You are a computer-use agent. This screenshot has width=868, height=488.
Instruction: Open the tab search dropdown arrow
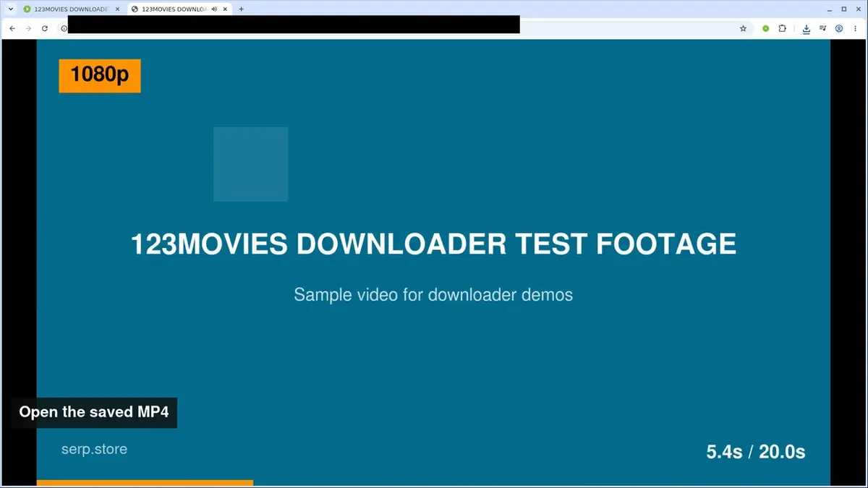click(x=11, y=9)
